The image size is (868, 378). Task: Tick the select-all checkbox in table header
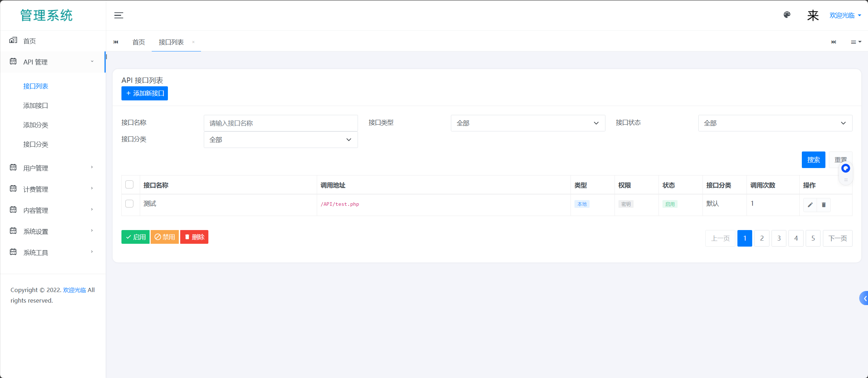tap(130, 185)
